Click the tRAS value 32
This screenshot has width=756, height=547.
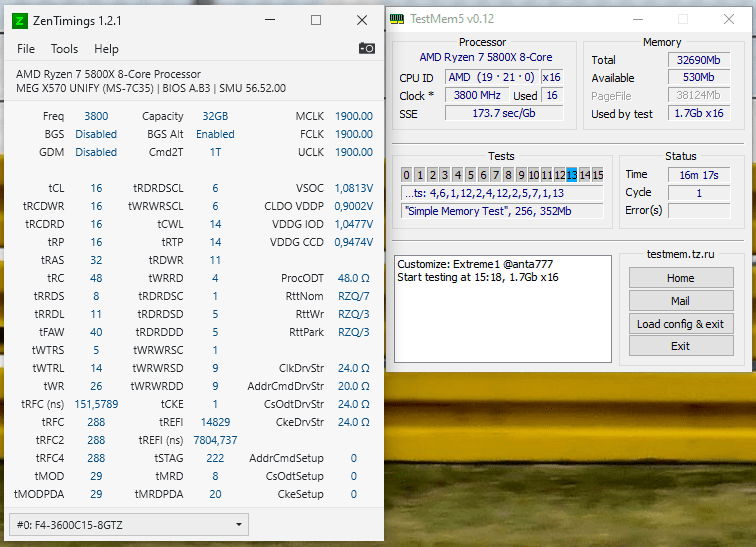coord(96,260)
